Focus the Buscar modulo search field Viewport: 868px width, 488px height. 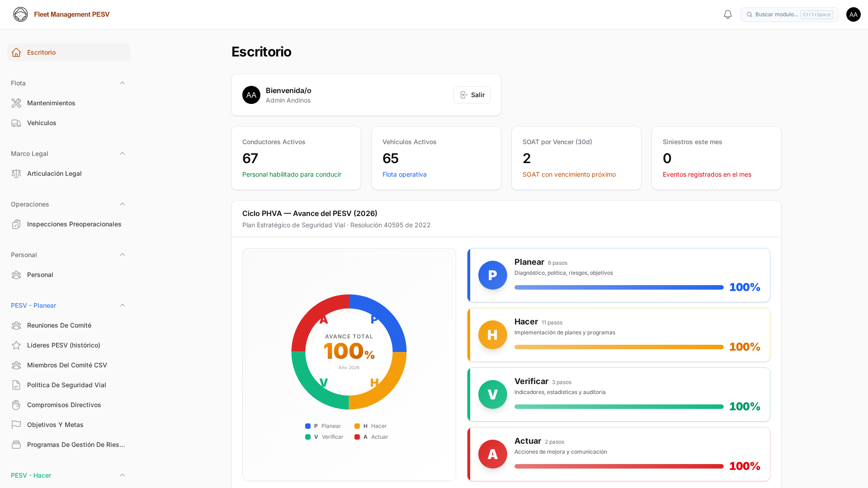tap(789, 14)
